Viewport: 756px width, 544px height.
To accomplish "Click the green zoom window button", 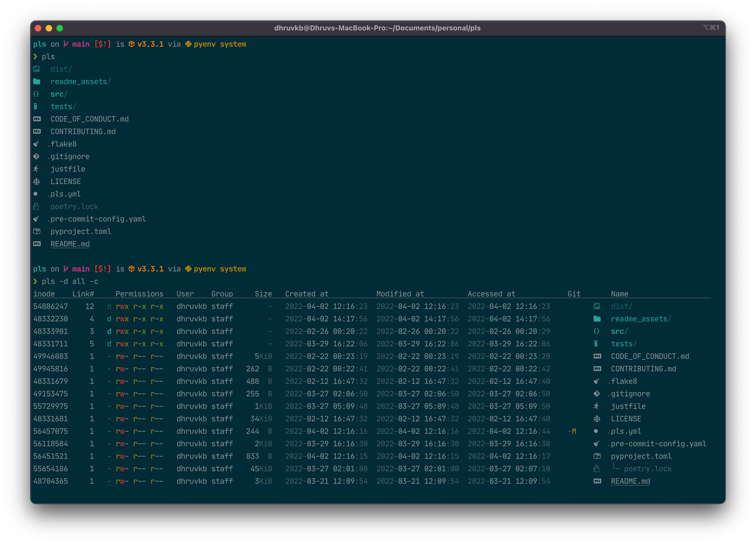I will coord(60,28).
